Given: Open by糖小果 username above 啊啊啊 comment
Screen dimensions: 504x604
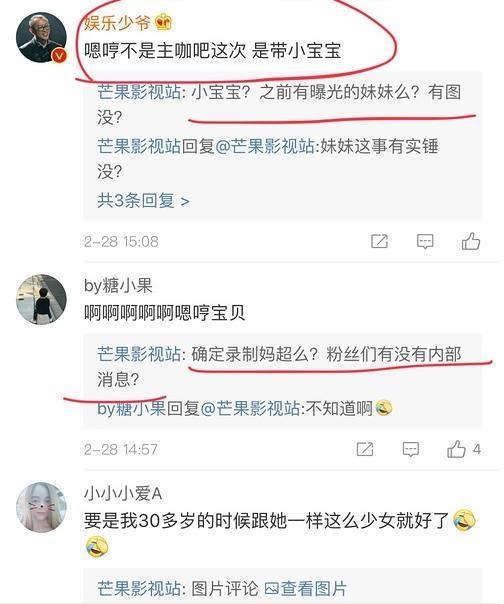Looking at the screenshot, I should tap(118, 285).
